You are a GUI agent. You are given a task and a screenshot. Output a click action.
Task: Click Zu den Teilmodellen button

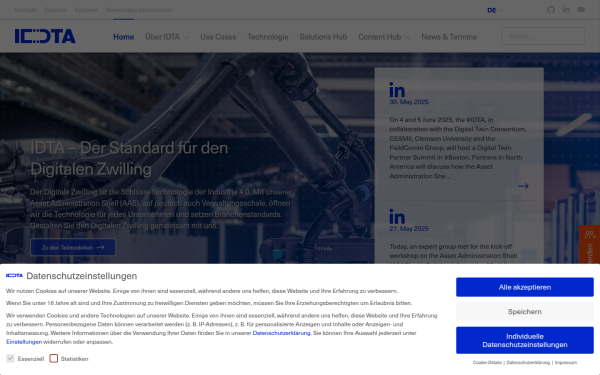pyautogui.click(x=73, y=247)
